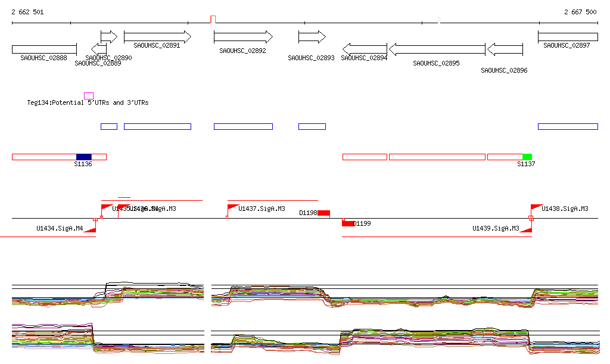Select the U1434.SigA.M4 reverse promoter flag
Image resolution: width=610 pixels, height=364 pixels.
90,230
